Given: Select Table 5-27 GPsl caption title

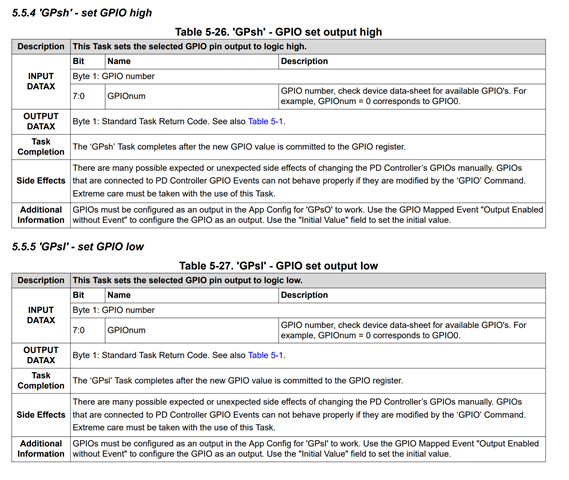Looking at the screenshot, I should 278,266.
